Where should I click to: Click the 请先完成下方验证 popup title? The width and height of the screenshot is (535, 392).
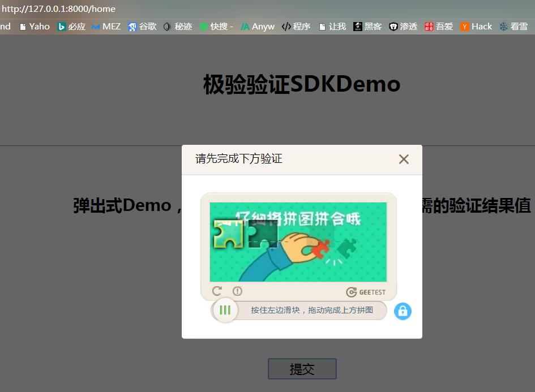(x=239, y=159)
